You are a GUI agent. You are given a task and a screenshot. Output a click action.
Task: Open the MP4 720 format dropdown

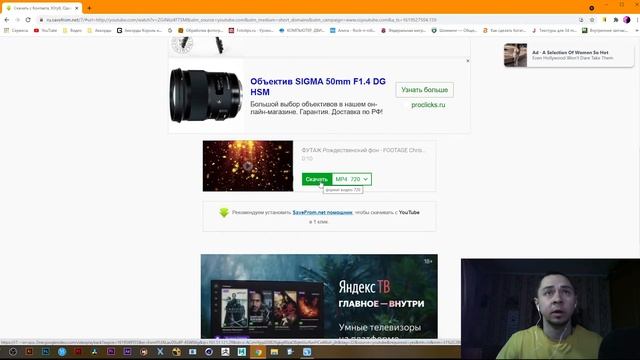coord(351,179)
